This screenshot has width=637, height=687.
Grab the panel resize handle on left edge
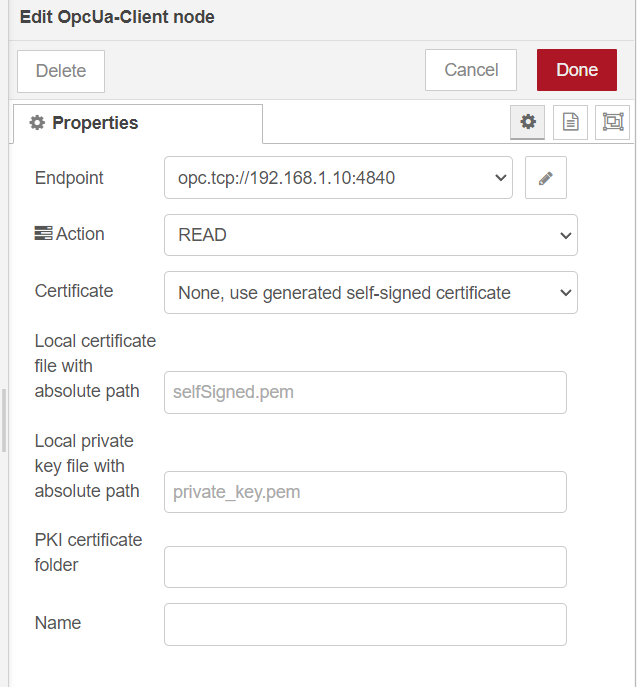click(x=4, y=420)
